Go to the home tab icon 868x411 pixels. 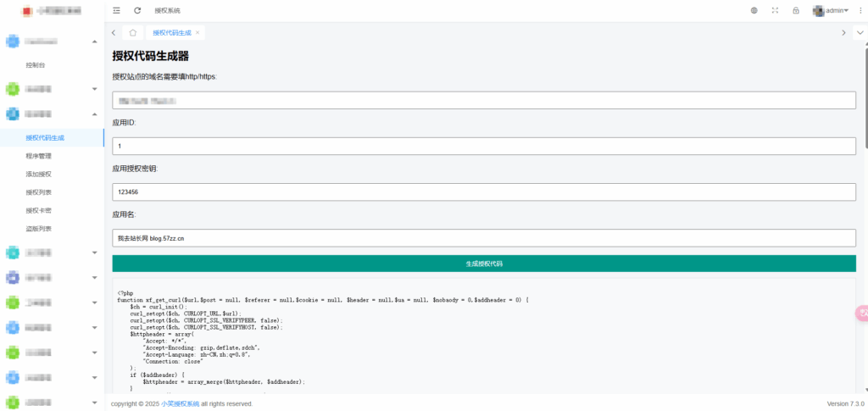tap(132, 32)
